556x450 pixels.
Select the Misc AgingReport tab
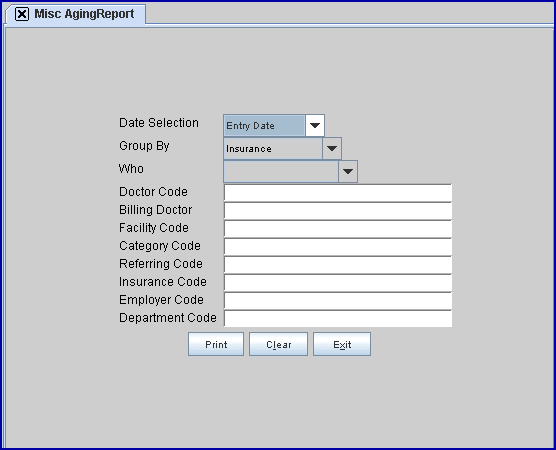click(84, 14)
